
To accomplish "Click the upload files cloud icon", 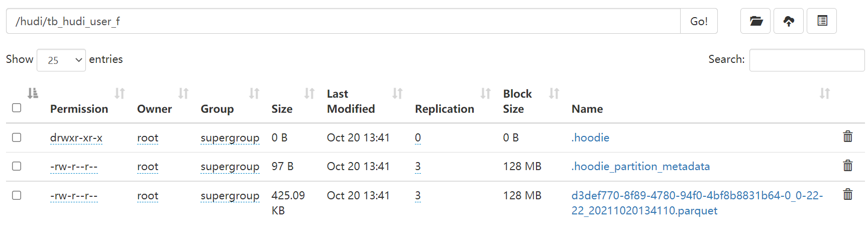I will click(789, 21).
